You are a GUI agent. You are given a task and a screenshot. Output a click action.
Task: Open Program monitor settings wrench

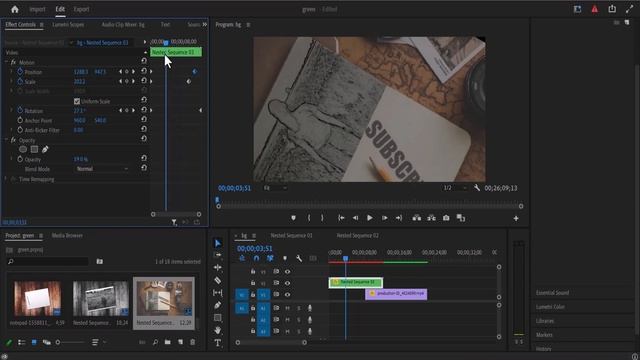(x=477, y=188)
